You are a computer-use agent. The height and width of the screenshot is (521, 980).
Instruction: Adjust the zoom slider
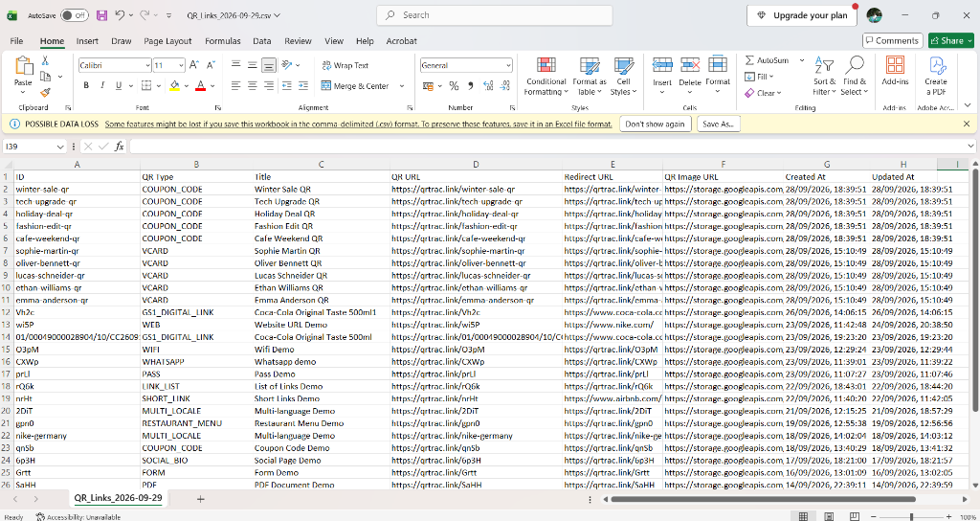pyautogui.click(x=911, y=516)
